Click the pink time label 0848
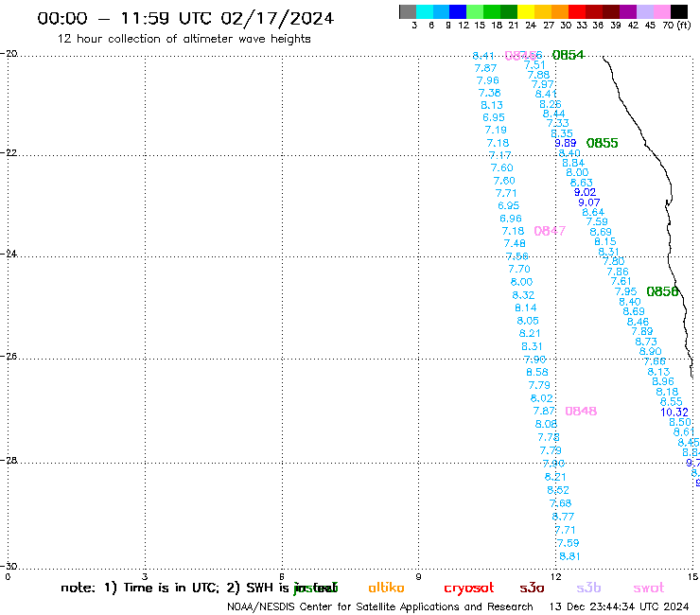 point(581,411)
